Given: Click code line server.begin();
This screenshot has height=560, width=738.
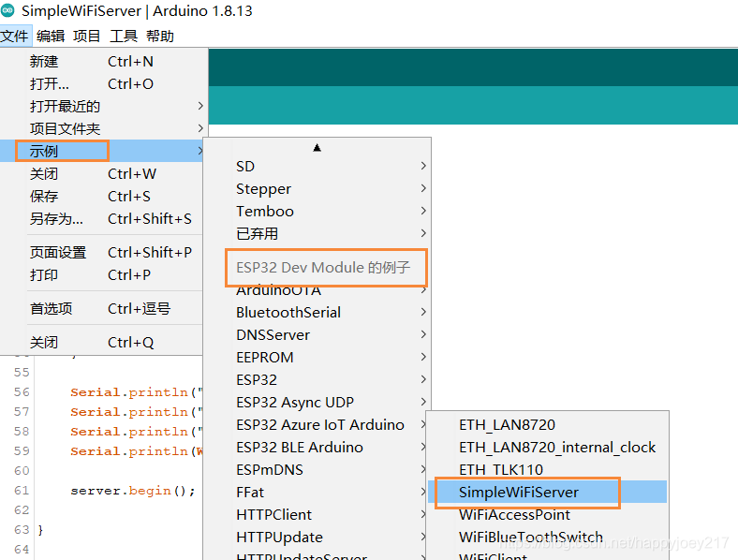Looking at the screenshot, I should 133,491.
